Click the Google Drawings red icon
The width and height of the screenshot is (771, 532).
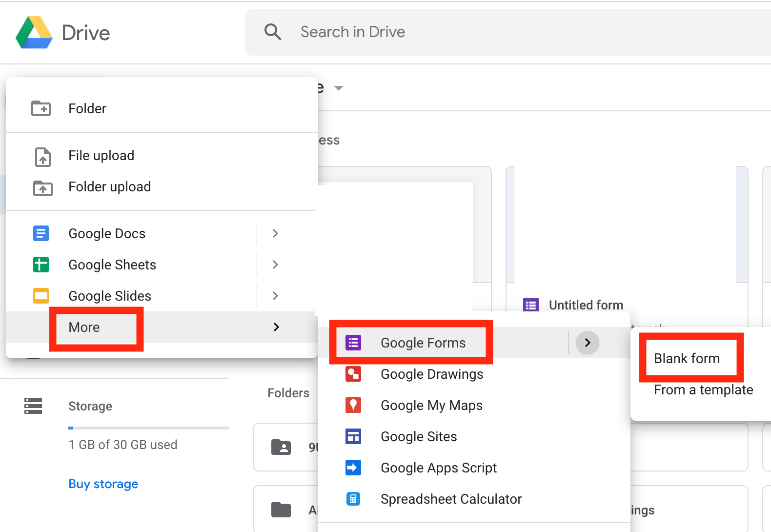[353, 374]
